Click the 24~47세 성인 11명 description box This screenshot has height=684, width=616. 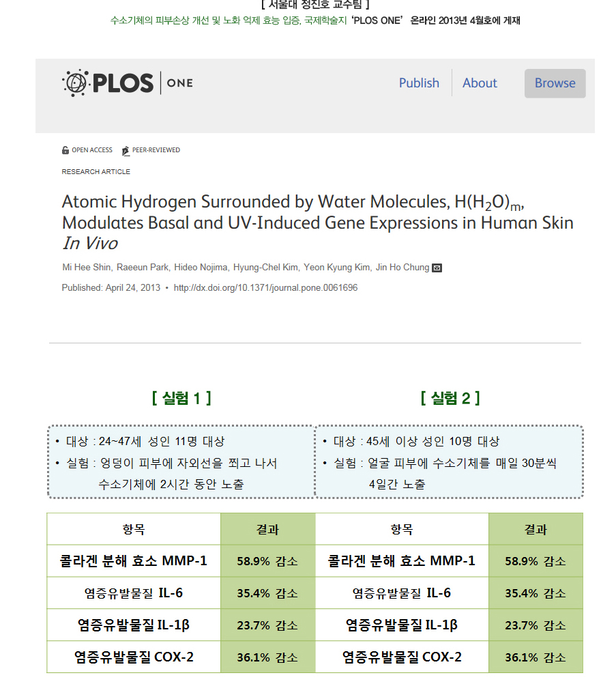click(x=181, y=462)
